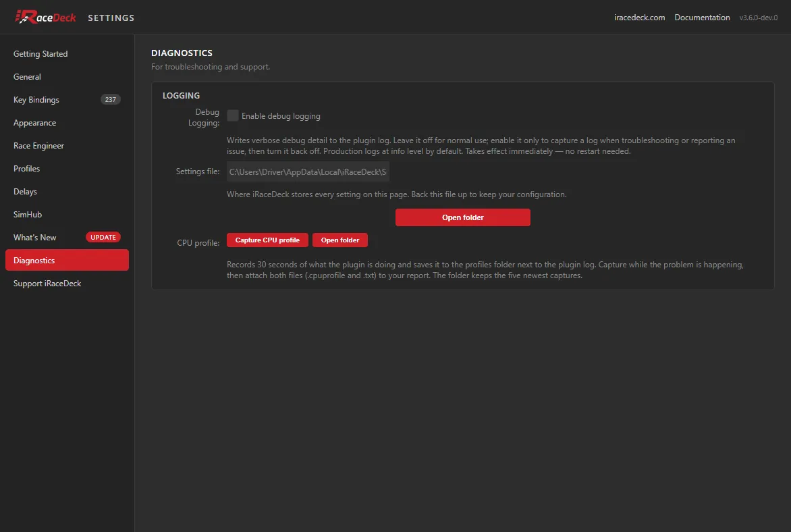Select Diagnostics in the sidebar
This screenshot has height=532, width=791.
tap(67, 261)
